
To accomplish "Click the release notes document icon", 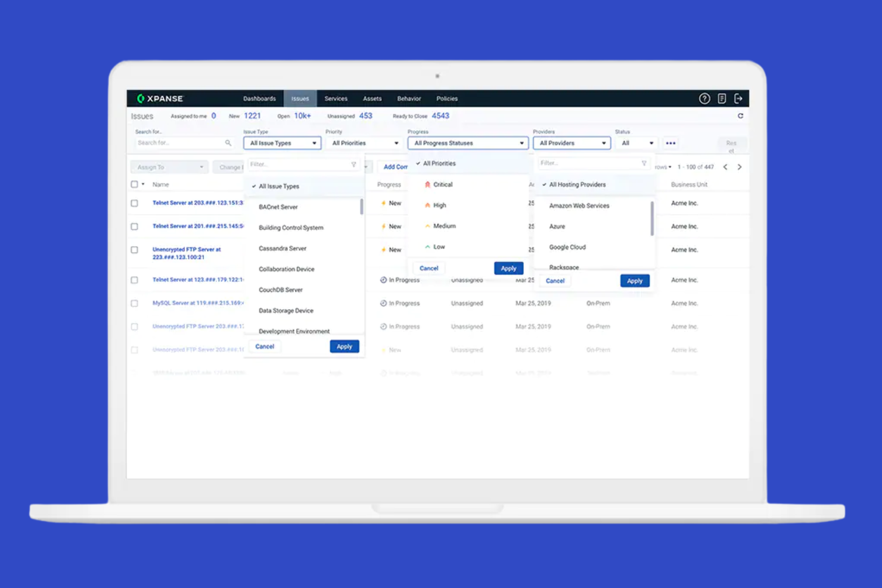I will point(722,98).
